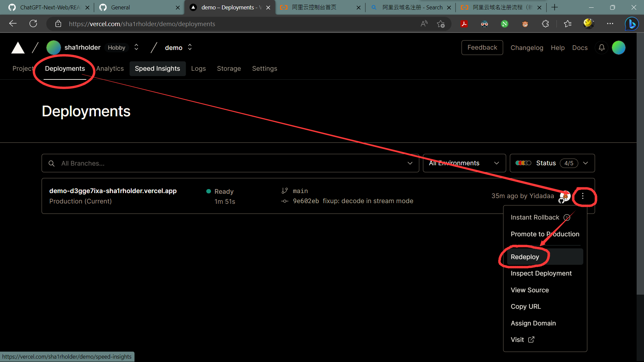Click the favorites star toolbar icon
The image size is (644, 362).
568,24
